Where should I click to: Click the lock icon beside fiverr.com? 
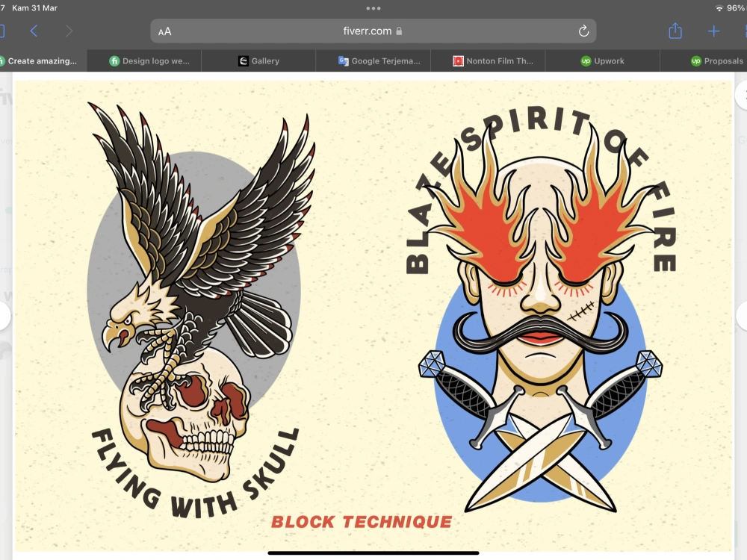[399, 31]
